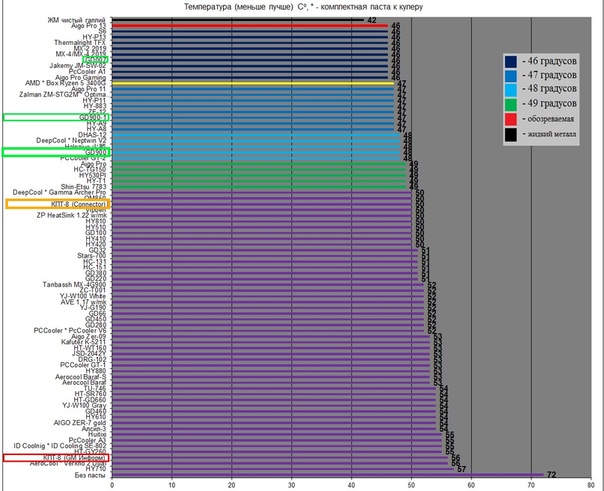604x491 pixels.
Task: Select the label GD100
Action: click(x=95, y=233)
